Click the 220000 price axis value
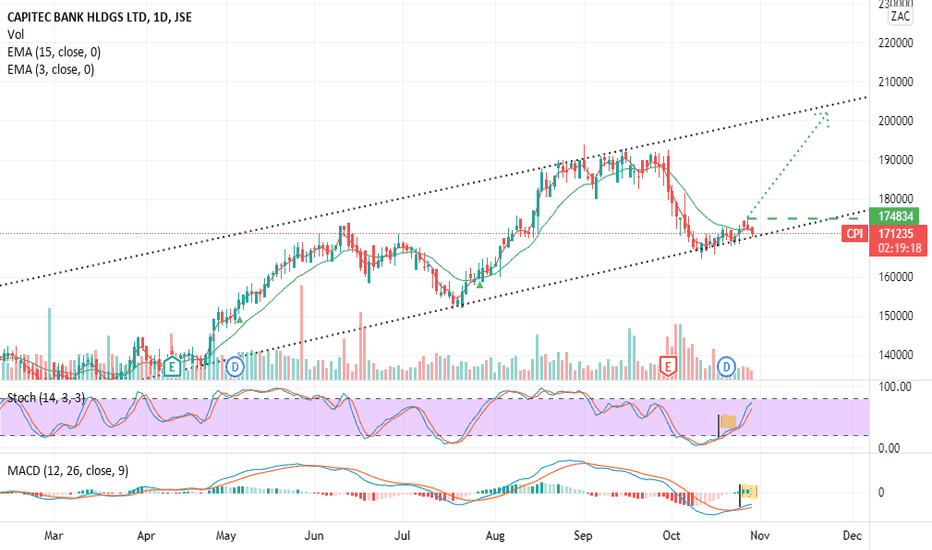 (896, 43)
